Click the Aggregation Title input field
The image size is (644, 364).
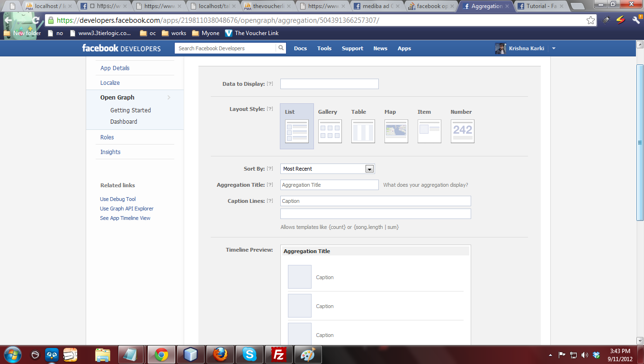tap(330, 185)
